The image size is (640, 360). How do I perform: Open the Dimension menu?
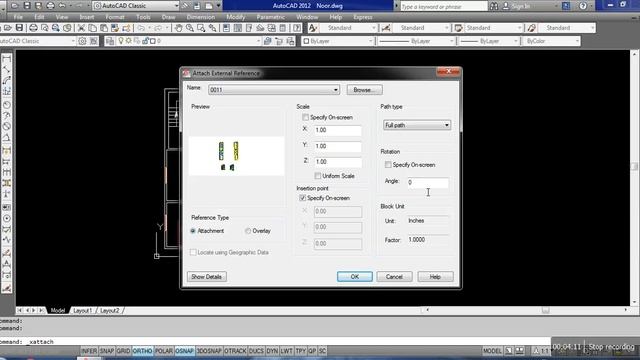(201, 17)
